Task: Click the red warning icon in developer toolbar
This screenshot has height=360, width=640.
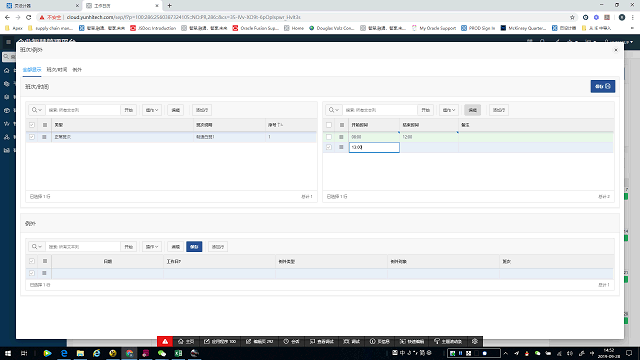Action: (x=165, y=341)
